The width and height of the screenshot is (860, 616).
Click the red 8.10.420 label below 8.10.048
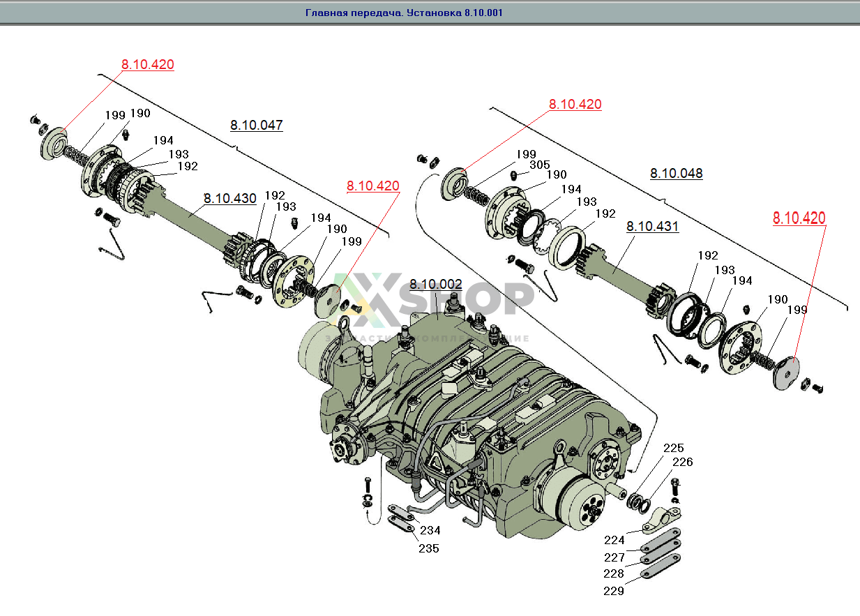click(799, 218)
